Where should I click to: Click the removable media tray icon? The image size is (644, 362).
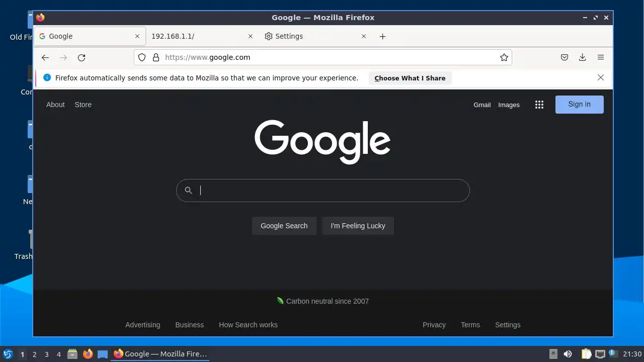pyautogui.click(x=553, y=354)
